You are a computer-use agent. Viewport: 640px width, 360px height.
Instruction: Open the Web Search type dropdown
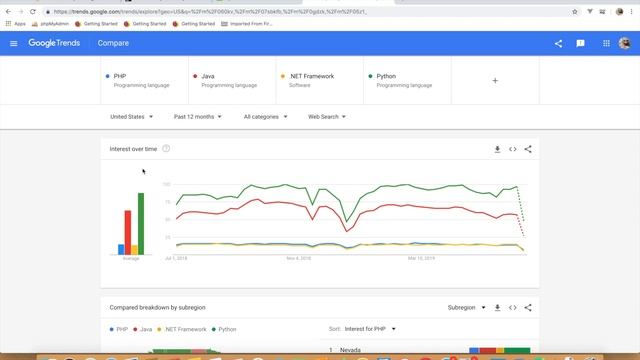(327, 117)
